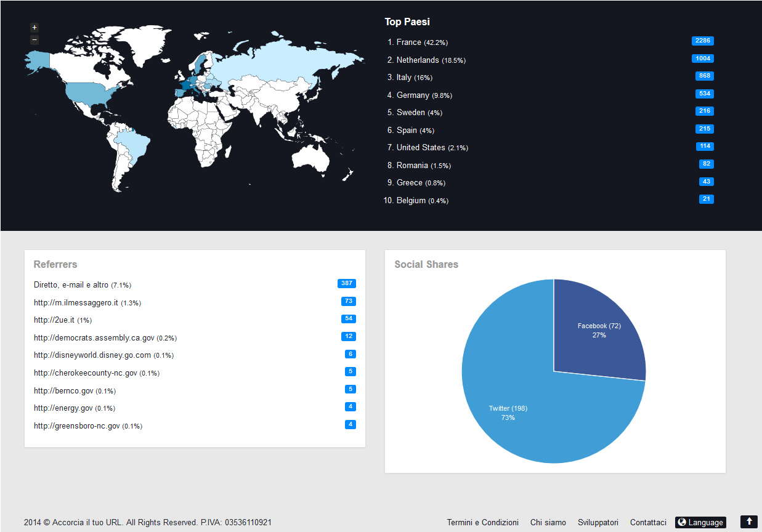Open the Chi siamo page
762x532 pixels.
click(x=548, y=522)
